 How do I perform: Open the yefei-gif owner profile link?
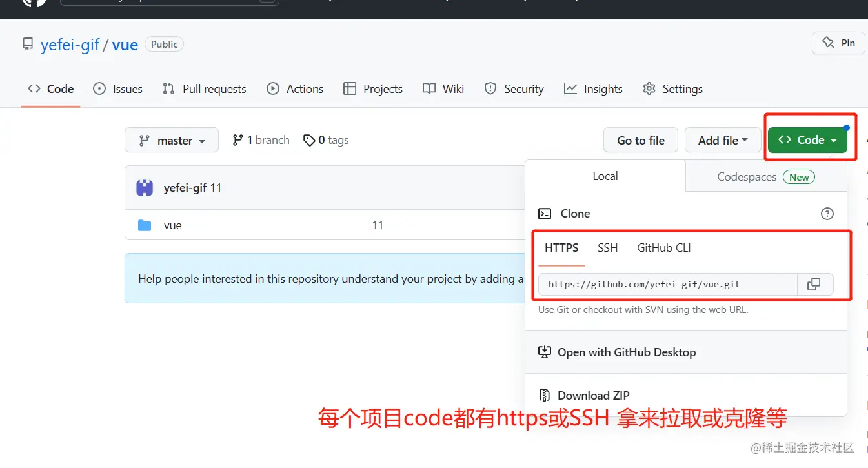tap(70, 45)
